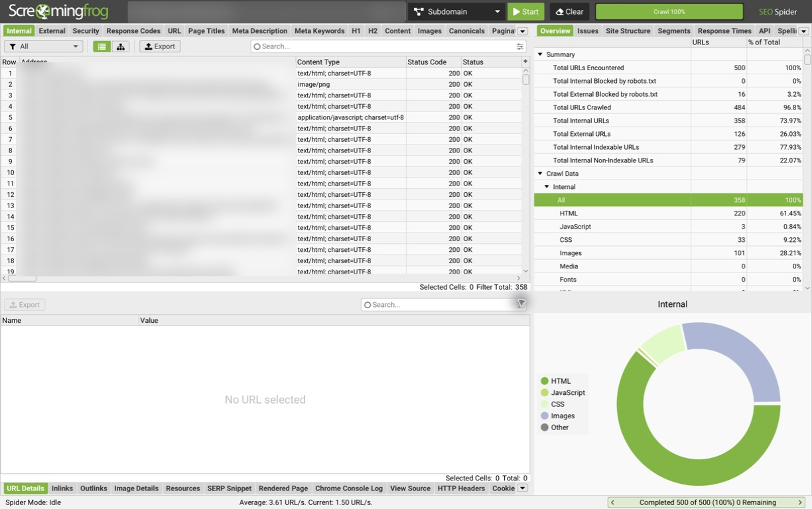Screen dimensions: 812x509
Task: Switch to list view icon
Action: tap(101, 46)
